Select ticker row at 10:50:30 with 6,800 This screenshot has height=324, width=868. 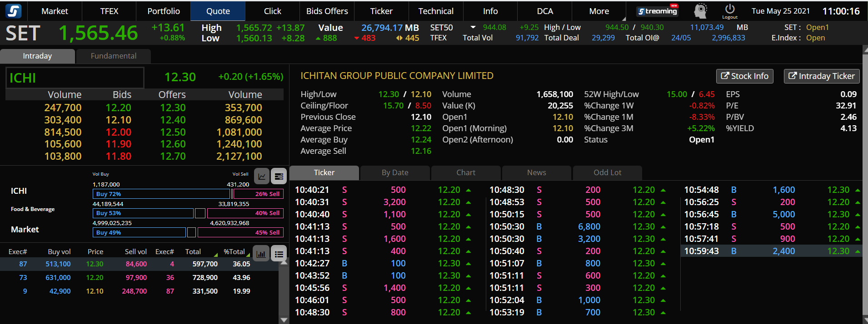point(577,226)
